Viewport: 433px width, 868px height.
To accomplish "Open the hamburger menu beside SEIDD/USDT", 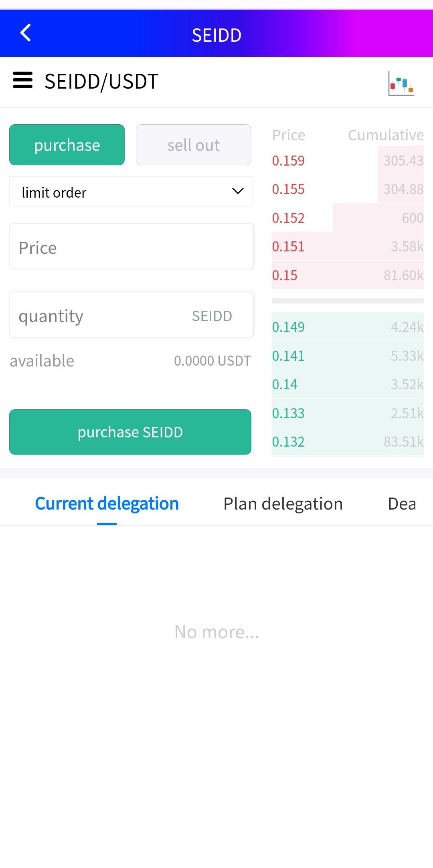I will (22, 80).
